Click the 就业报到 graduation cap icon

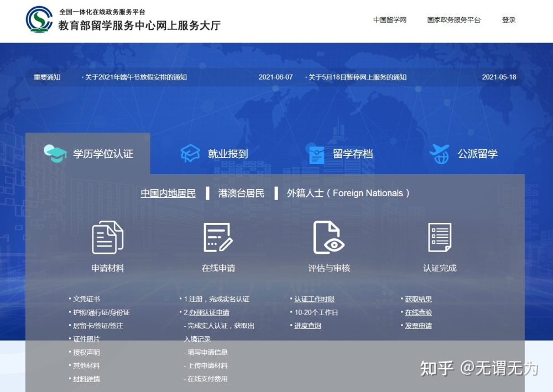(190, 153)
